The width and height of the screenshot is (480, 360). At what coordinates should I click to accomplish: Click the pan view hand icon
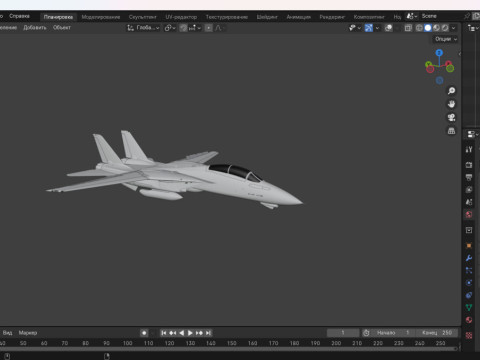pyautogui.click(x=451, y=104)
